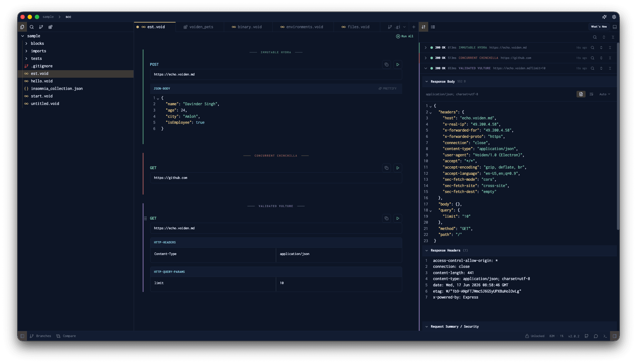Copy the response body content
The width and height of the screenshot is (637, 364).
581,94
